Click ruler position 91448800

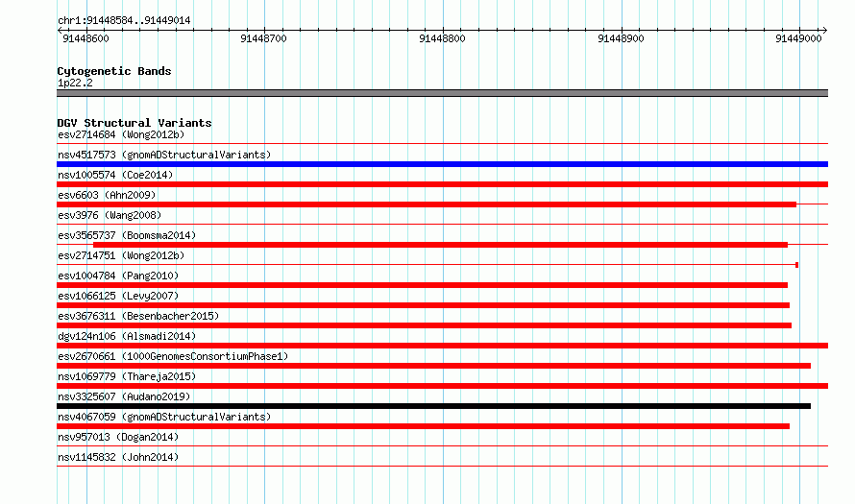(x=442, y=38)
